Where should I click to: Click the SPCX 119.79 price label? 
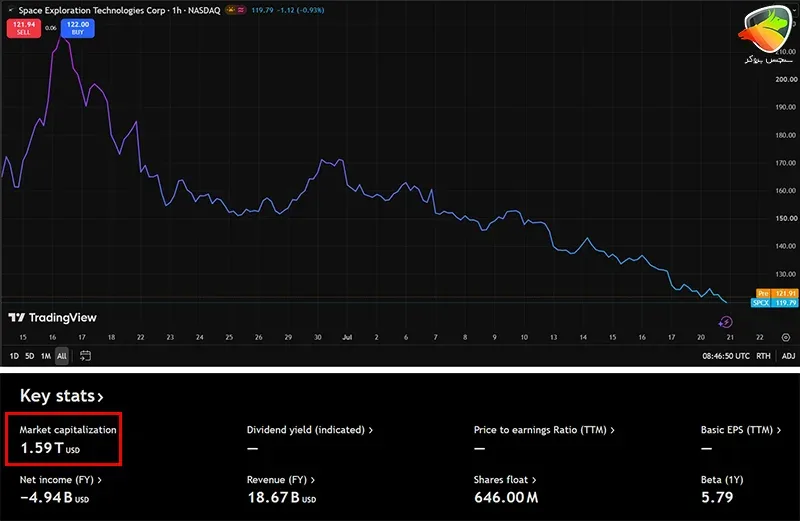point(774,303)
